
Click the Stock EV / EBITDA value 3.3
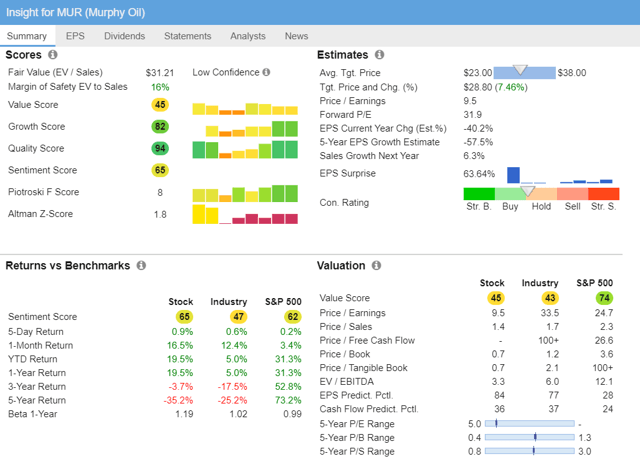[498, 382]
